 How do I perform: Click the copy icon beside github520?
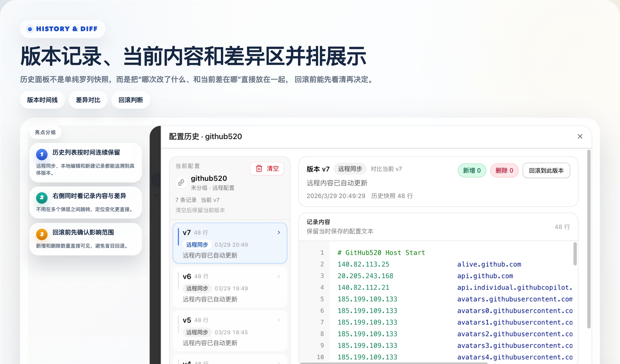[x=181, y=182]
